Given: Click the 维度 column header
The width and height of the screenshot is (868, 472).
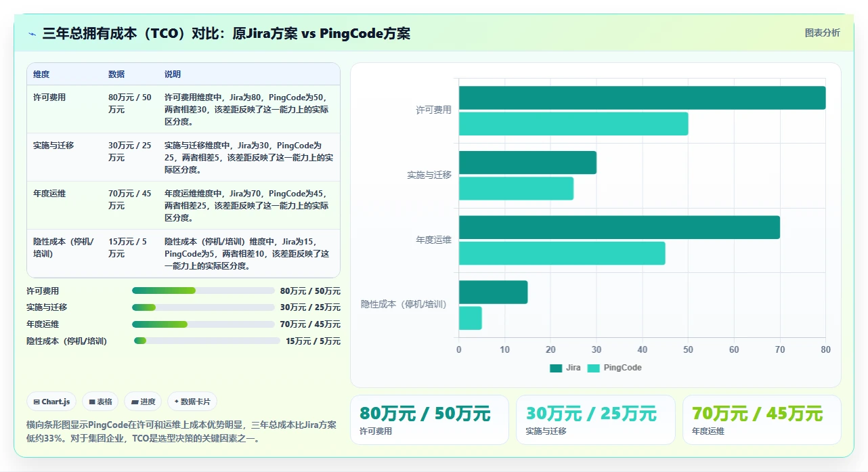Looking at the screenshot, I should 41,74.
